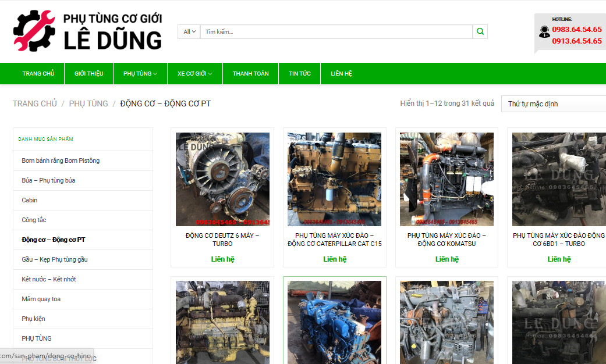This screenshot has height=364, width=606.
Task: Open the Caterpillar CAT C15 product title
Action: (334, 239)
